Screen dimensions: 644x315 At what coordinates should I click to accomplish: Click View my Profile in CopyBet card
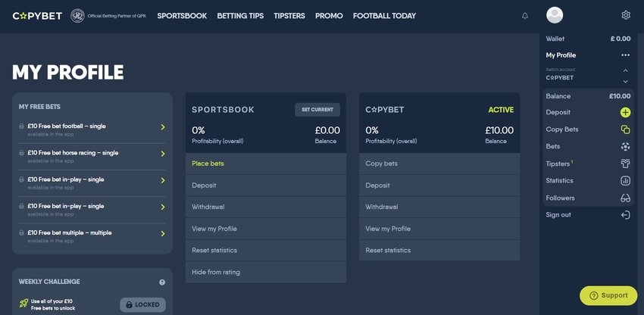[x=439, y=229]
